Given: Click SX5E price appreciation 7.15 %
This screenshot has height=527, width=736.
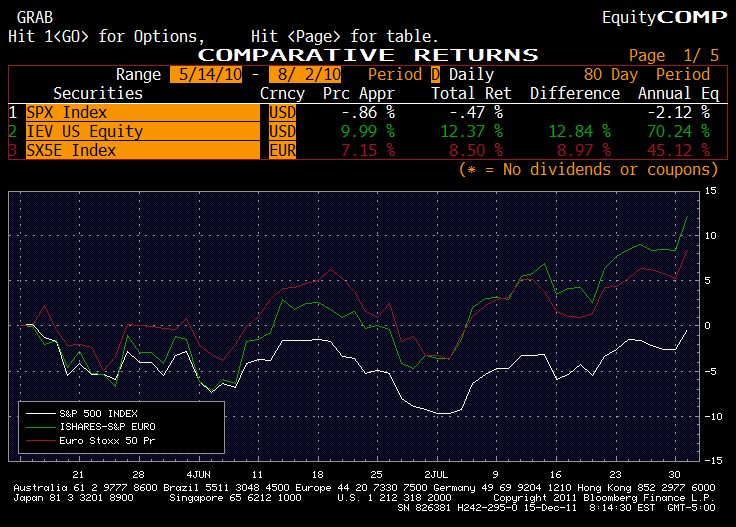Looking at the screenshot, I should point(368,151).
